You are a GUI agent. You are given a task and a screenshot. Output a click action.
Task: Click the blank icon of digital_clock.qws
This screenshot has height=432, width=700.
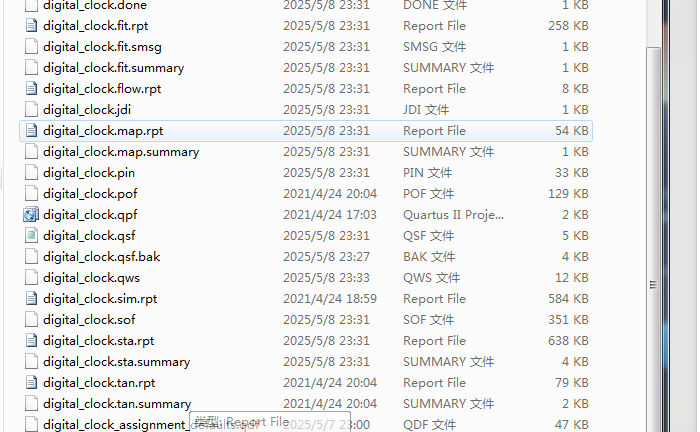tap(31, 278)
